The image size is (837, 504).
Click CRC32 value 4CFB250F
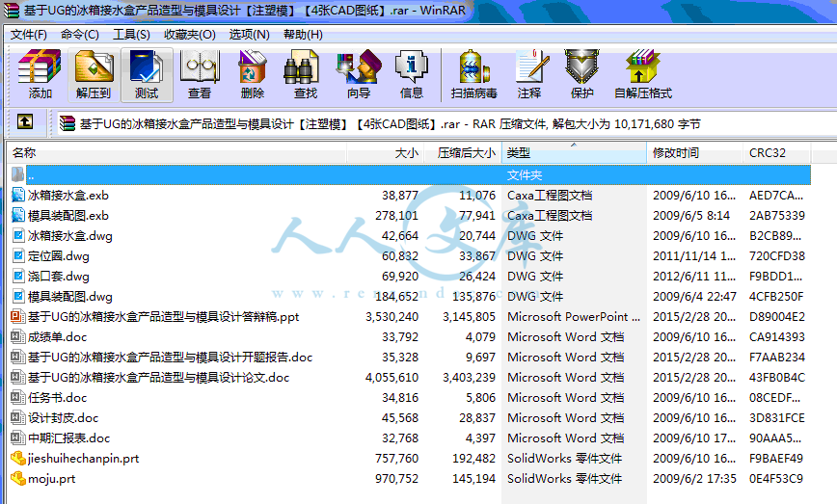point(776,297)
